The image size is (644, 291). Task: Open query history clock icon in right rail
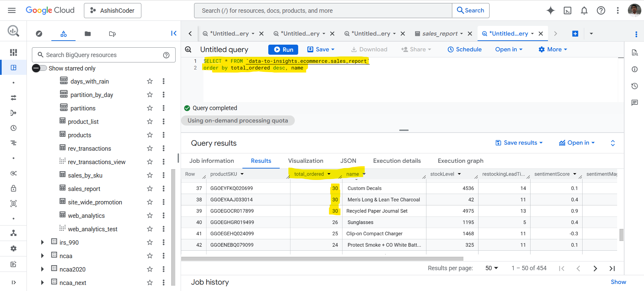click(635, 86)
